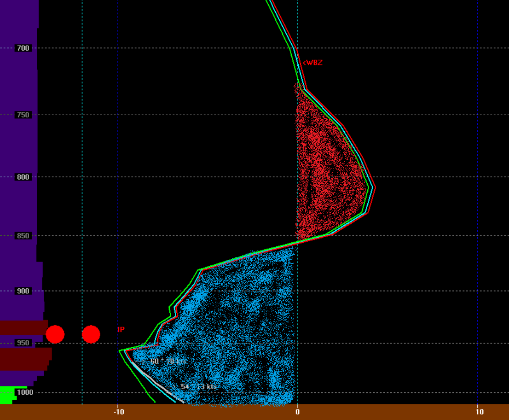Click the 10 temperature axis label
The height and width of the screenshot is (420, 509).
tap(477, 411)
